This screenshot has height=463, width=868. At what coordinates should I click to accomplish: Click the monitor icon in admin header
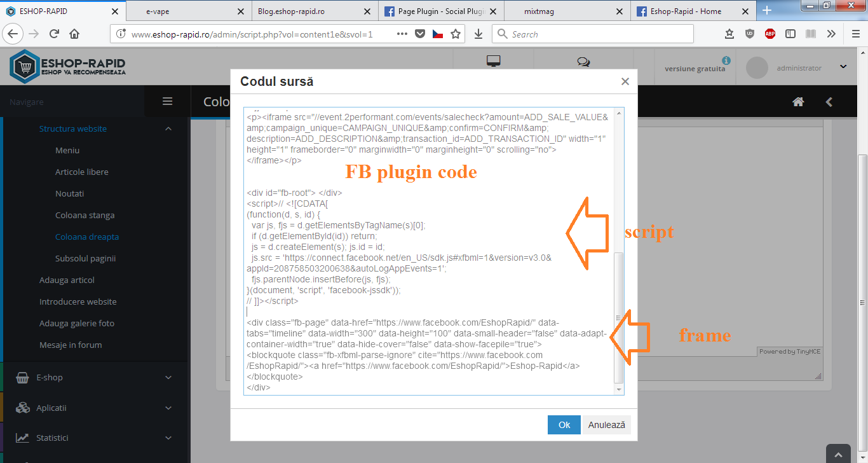494,61
